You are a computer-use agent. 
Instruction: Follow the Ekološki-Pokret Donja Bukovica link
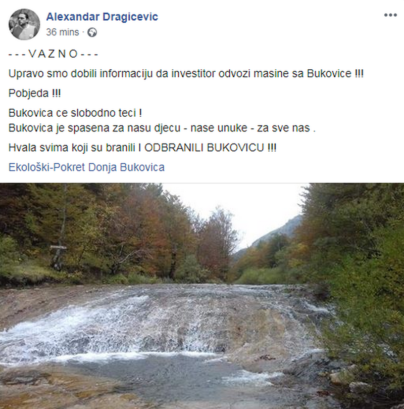click(86, 167)
